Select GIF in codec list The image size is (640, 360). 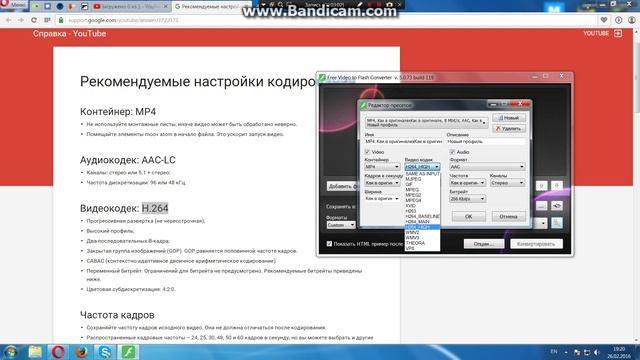(x=422, y=184)
